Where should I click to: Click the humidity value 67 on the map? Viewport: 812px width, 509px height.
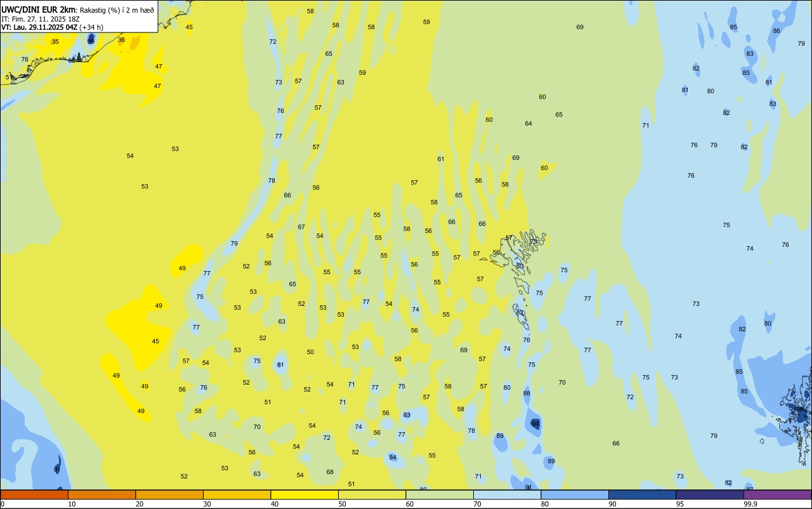point(301,227)
